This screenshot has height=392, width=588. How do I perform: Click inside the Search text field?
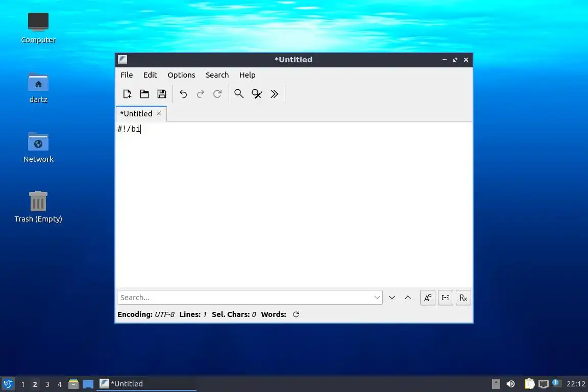point(245,298)
